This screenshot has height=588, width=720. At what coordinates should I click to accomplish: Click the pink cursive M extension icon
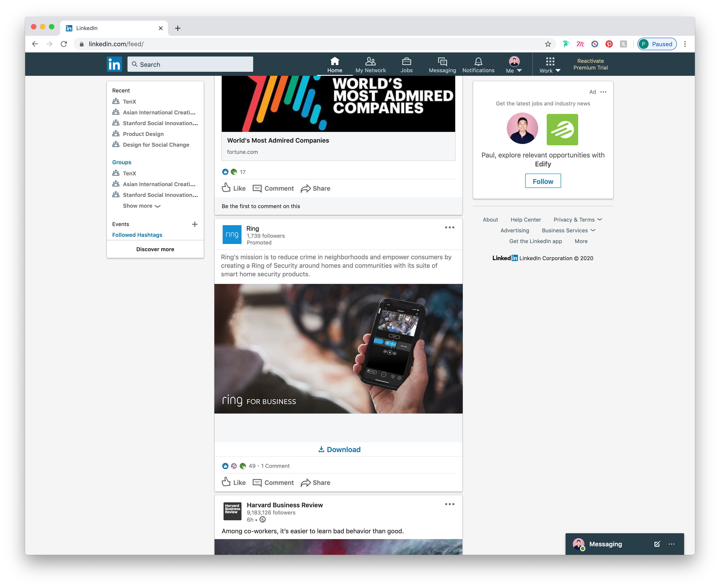point(580,44)
